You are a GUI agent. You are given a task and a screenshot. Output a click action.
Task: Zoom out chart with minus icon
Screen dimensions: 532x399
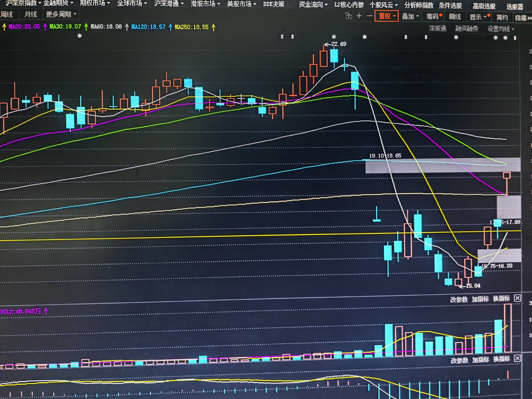click(369, 16)
